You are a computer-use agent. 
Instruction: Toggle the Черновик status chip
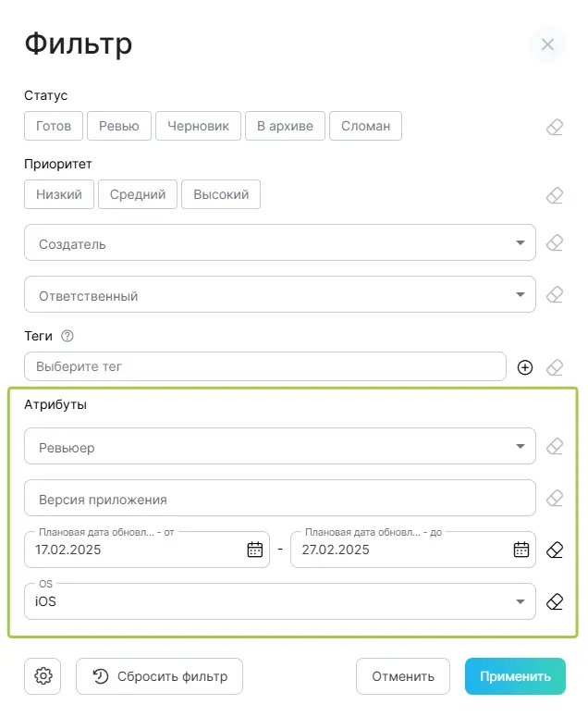click(x=198, y=126)
